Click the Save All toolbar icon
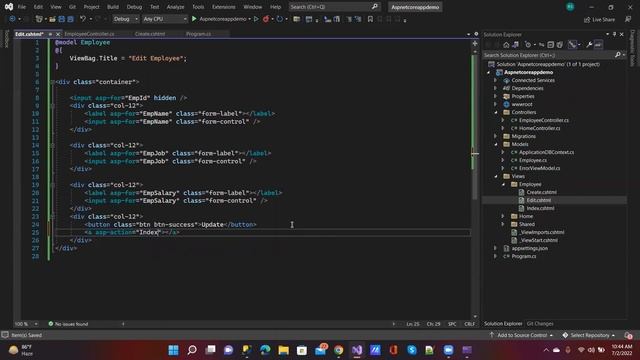This screenshot has width=640, height=360. click(x=70, y=19)
